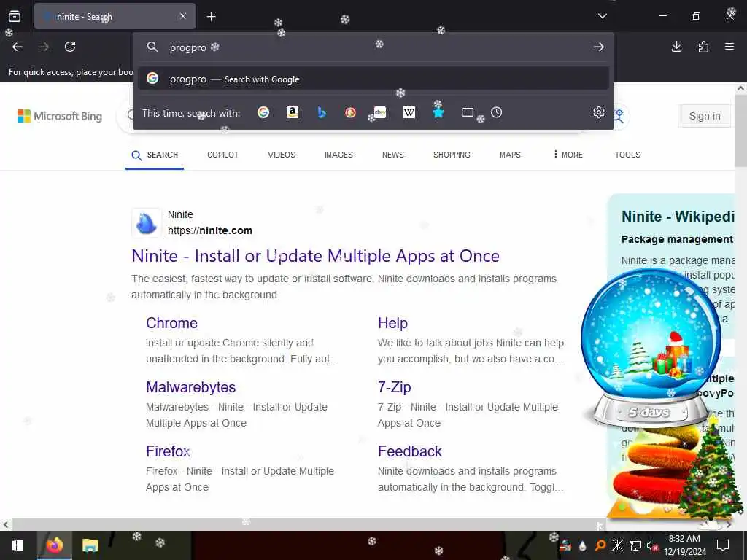Open the list all tabs chevron
Viewport: 747px width, 560px height.
602,16
